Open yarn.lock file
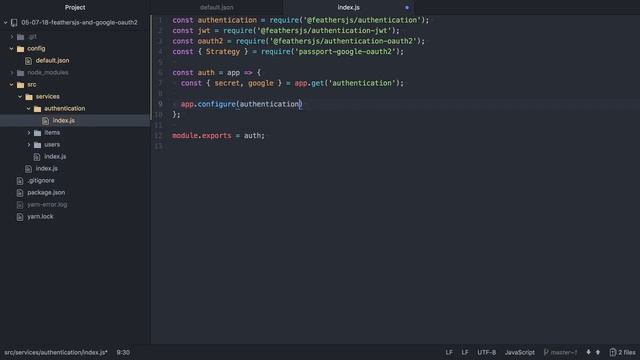The width and height of the screenshot is (640, 360). 40,216
